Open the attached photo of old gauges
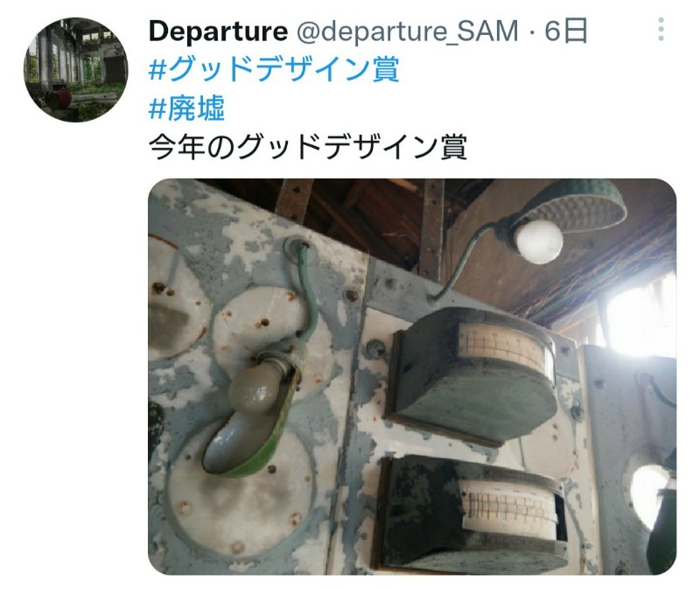The height and width of the screenshot is (589, 700). coord(412,376)
